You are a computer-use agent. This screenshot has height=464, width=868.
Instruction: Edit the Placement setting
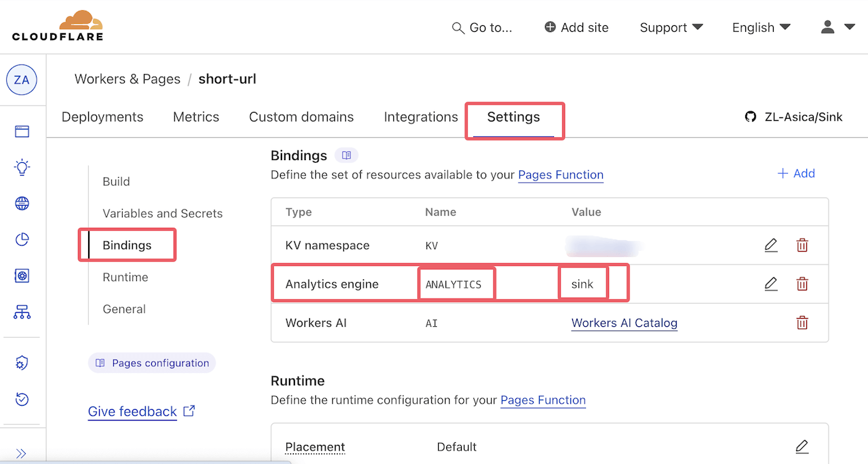pyautogui.click(x=802, y=447)
